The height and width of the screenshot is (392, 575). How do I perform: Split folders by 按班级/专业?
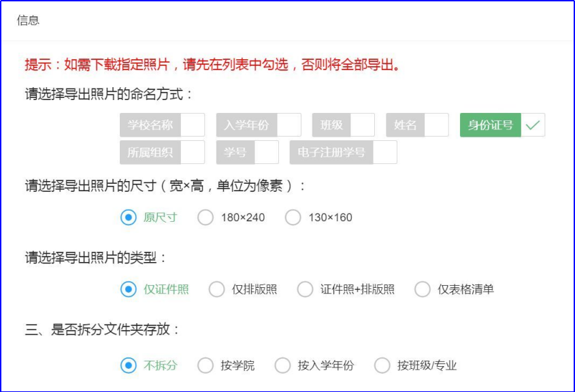point(382,365)
